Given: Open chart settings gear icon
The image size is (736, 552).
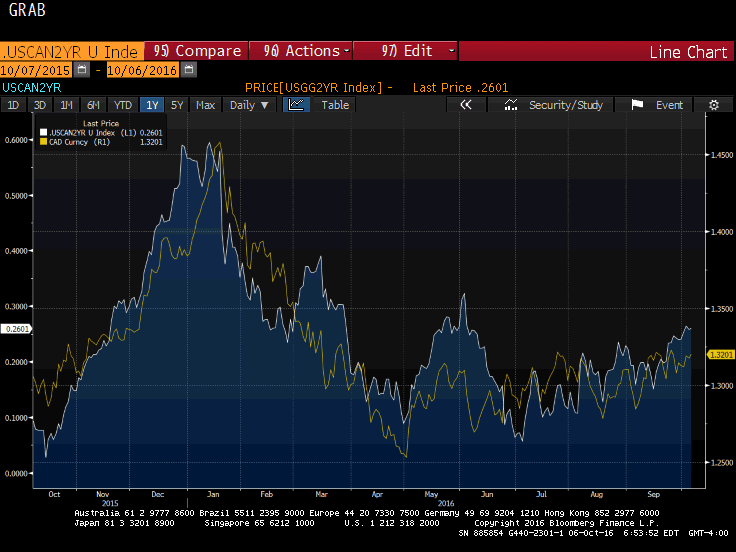Looking at the screenshot, I should point(714,105).
